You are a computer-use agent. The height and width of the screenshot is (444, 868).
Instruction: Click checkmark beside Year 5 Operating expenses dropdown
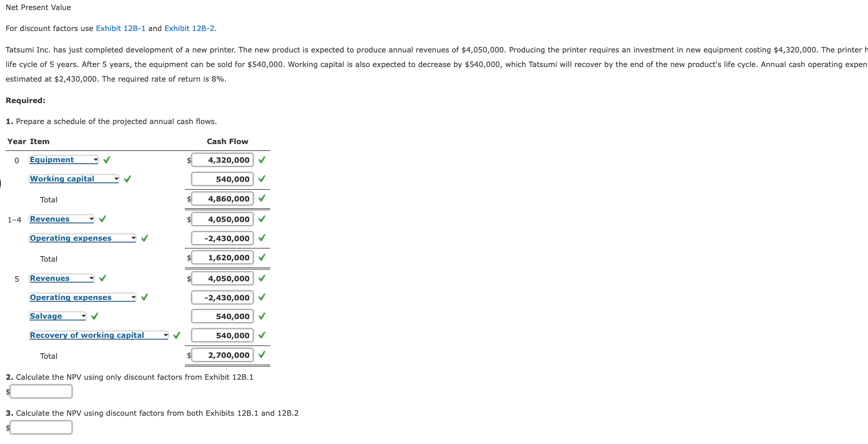pos(144,297)
